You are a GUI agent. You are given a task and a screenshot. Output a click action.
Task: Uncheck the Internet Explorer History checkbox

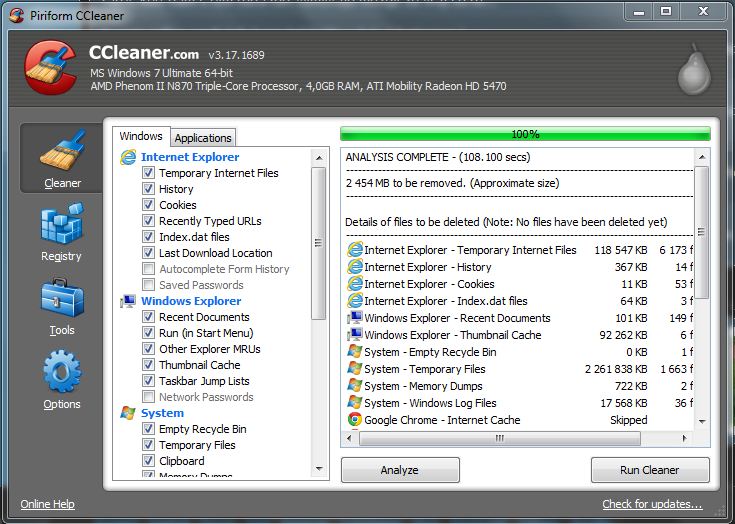(148, 188)
